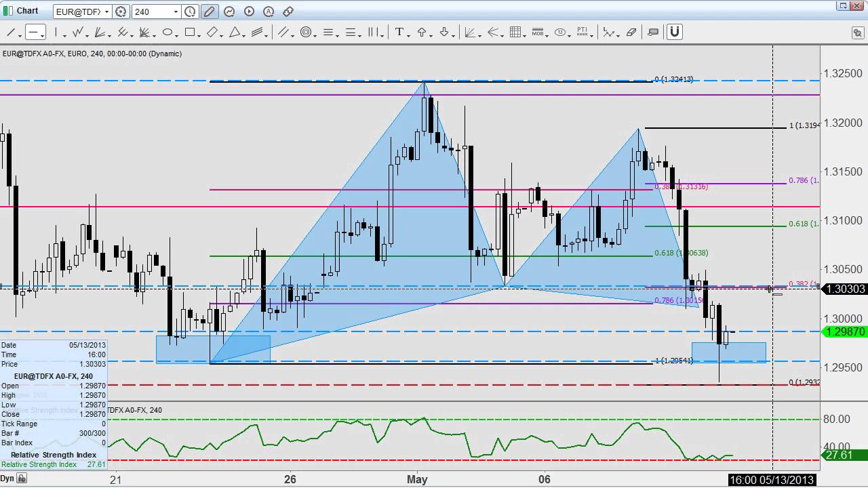Expand the speed lines tool dropdown arrow
This screenshot has height=488, width=868.
coord(132,35)
